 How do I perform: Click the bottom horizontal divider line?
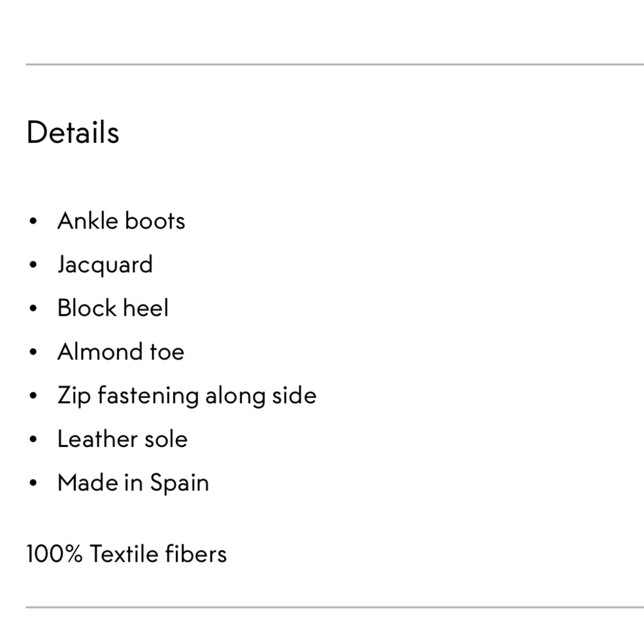[335, 607]
